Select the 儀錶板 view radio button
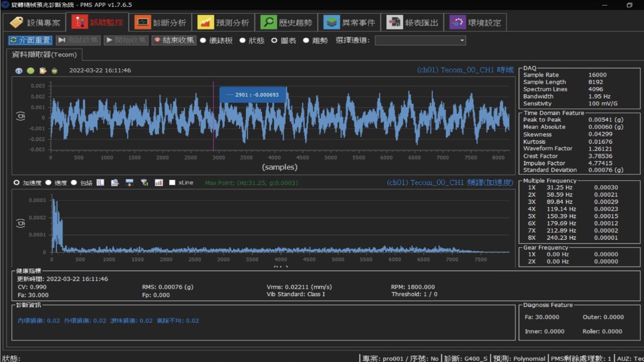644x362 pixels. pos(203,41)
